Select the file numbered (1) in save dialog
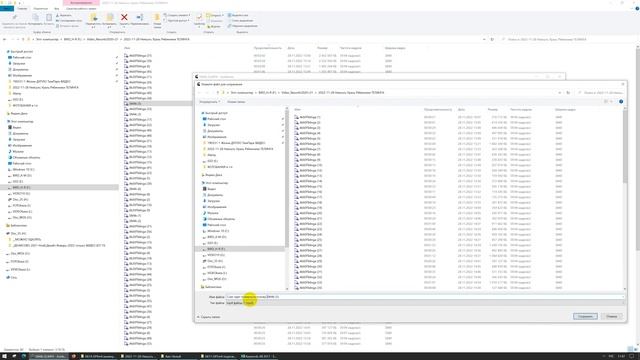640x360 pixels. [x=309, y=117]
